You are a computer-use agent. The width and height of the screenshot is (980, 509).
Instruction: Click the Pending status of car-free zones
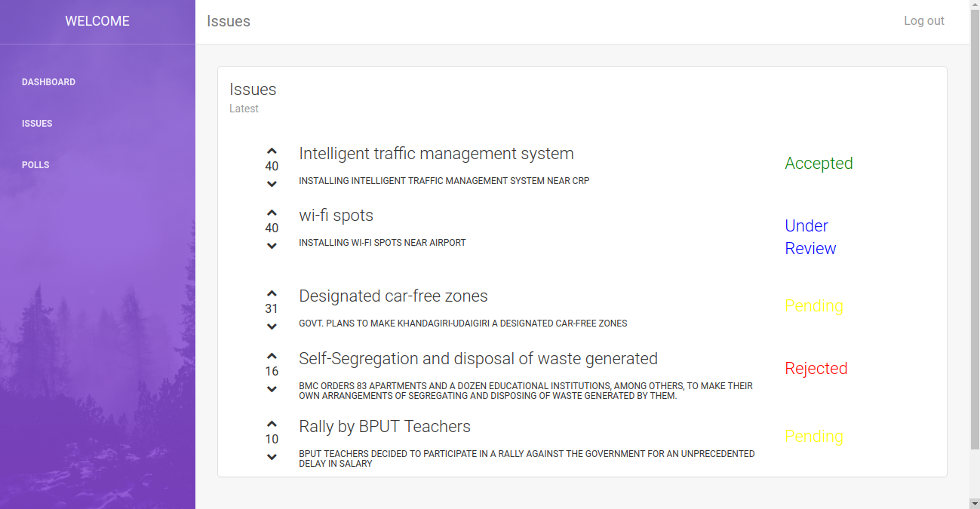[x=814, y=306]
